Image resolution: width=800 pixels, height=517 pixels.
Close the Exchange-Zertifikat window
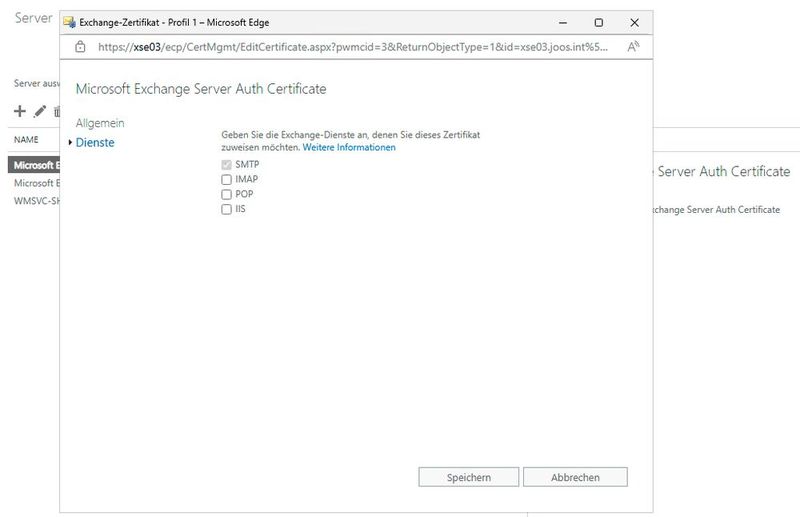pos(634,22)
